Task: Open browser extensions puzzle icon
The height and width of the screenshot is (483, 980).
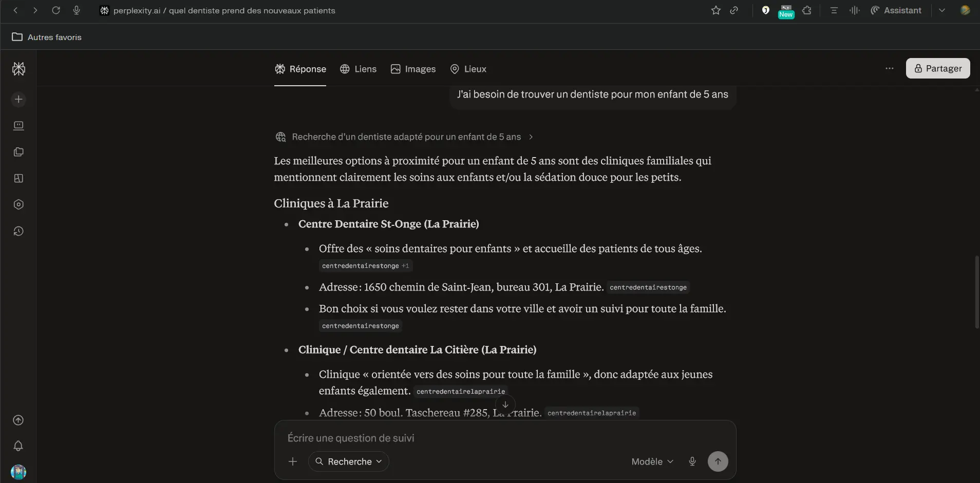Action: pyautogui.click(x=807, y=10)
